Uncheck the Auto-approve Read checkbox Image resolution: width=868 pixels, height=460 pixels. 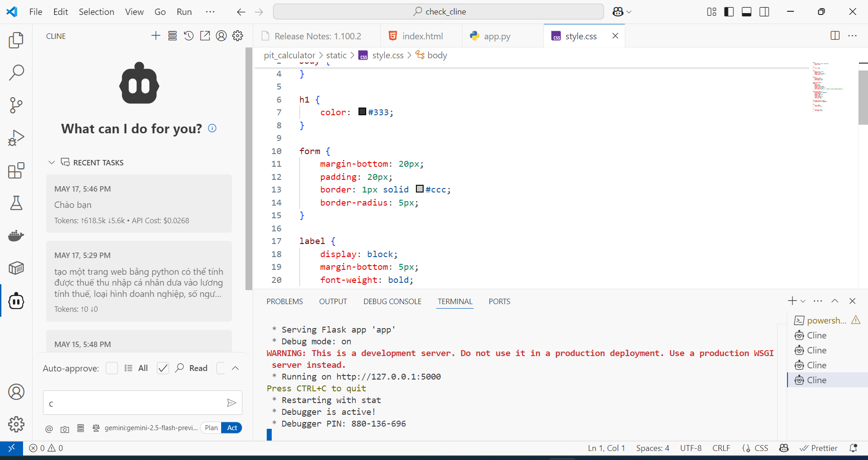[x=163, y=368]
